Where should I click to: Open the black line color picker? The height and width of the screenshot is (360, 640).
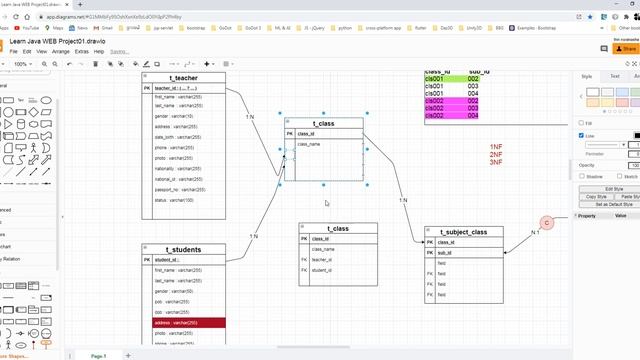point(637,136)
